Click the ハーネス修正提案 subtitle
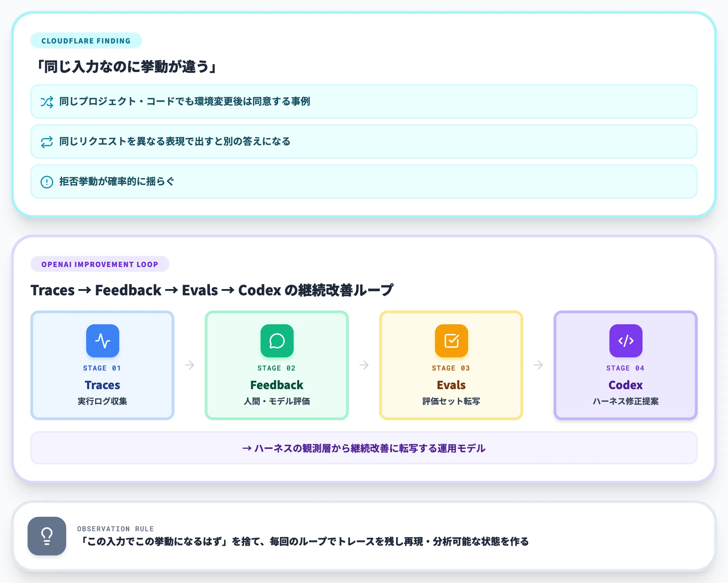Screen dimensions: 728x583 pos(626,401)
